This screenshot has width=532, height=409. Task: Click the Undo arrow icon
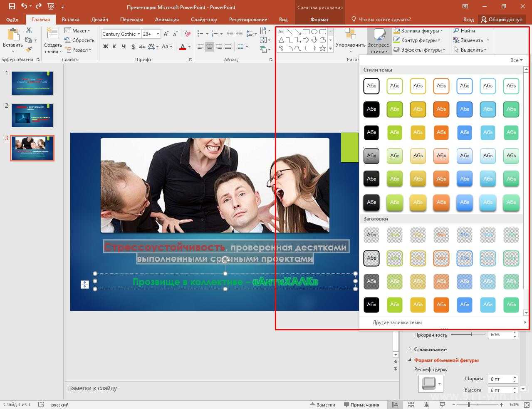pos(24,6)
